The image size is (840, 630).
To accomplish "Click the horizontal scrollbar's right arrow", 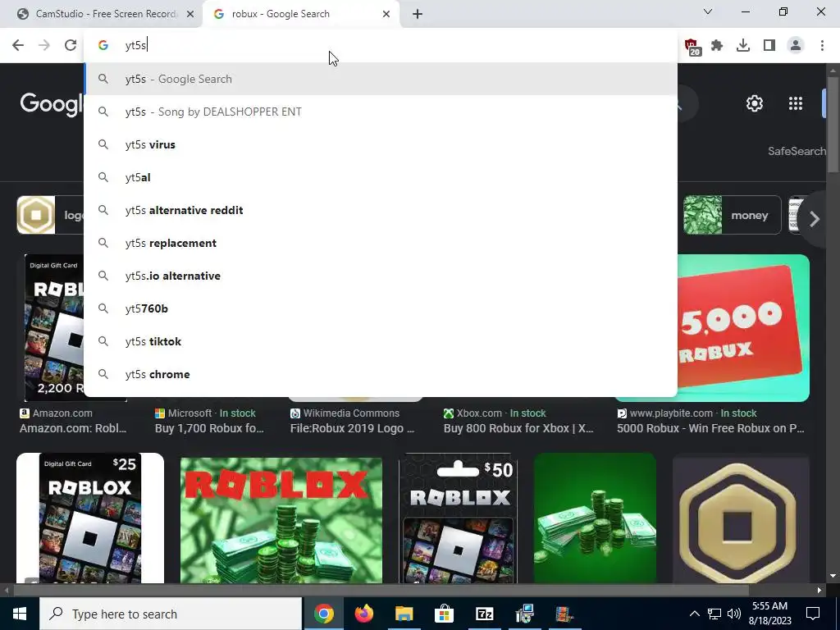I will point(819,591).
